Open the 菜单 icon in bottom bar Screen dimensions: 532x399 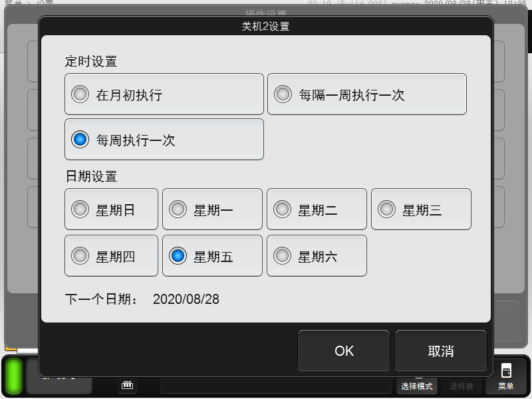coord(506,378)
